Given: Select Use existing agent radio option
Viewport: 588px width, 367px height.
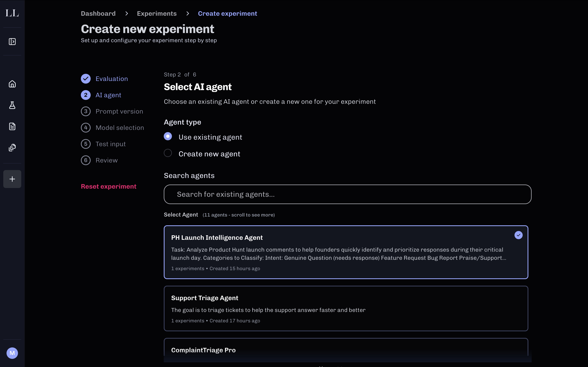Looking at the screenshot, I should (x=168, y=136).
